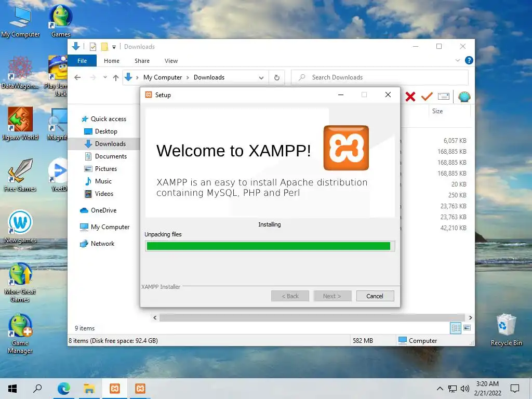This screenshot has height=399, width=532.
Task: Click the Search Downloads field
Action: point(380,77)
